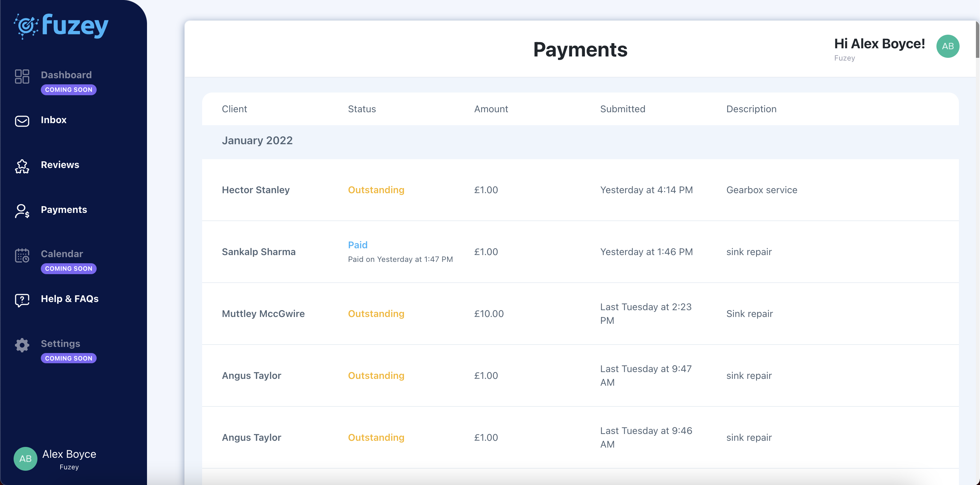Screen dimensions: 980x485
Task: Open the Calendar icon in sidebar
Action: 22,256
